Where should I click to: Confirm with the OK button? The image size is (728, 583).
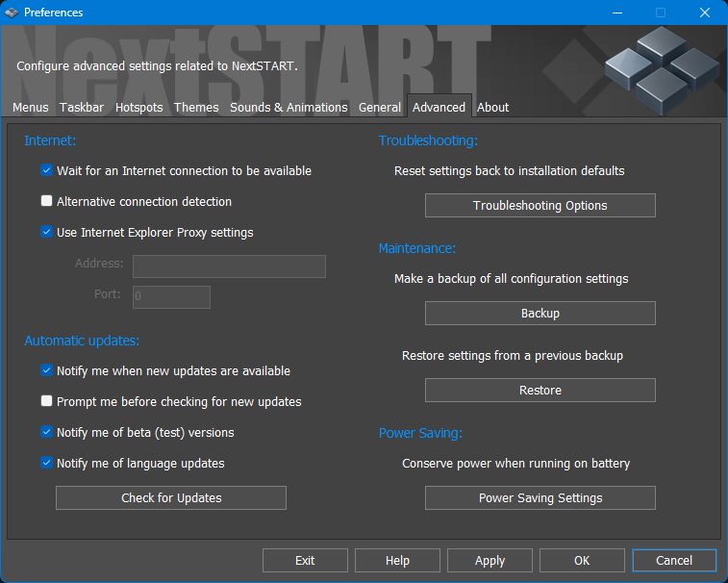click(x=582, y=561)
